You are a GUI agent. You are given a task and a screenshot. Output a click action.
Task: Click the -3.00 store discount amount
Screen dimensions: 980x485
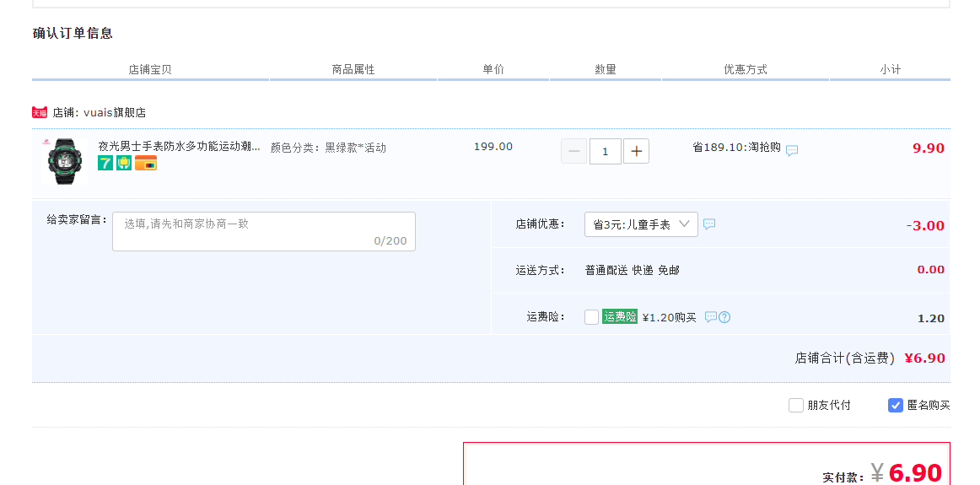(926, 225)
